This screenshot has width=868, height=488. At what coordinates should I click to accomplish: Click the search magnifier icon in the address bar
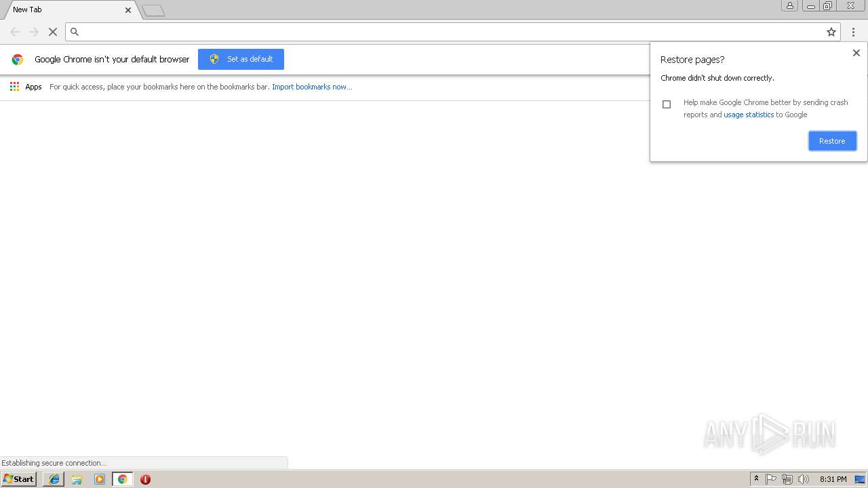(x=75, y=32)
